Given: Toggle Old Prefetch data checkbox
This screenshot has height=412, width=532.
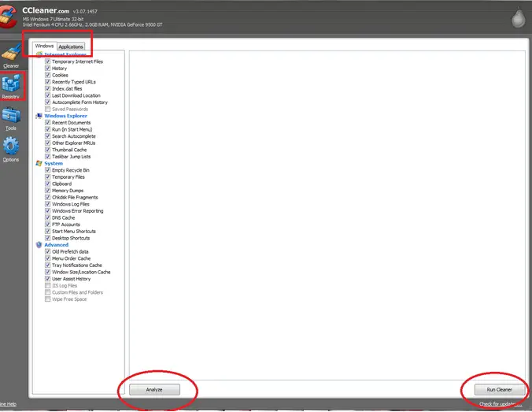Looking at the screenshot, I should (48, 251).
